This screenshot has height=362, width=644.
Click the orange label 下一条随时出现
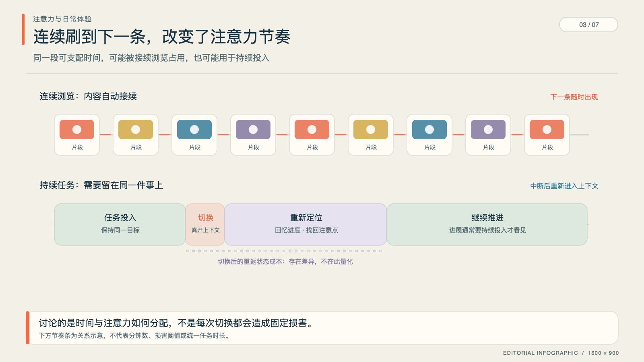coord(574,97)
